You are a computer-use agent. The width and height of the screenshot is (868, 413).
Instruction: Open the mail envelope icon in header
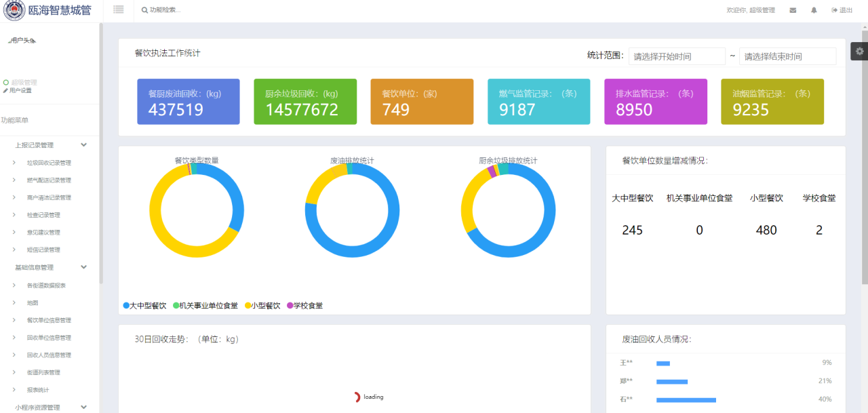(x=793, y=10)
